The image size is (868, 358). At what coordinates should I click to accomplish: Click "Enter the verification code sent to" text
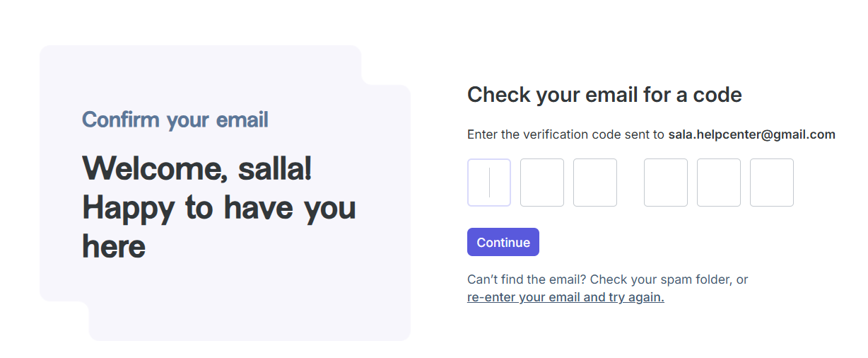point(565,134)
